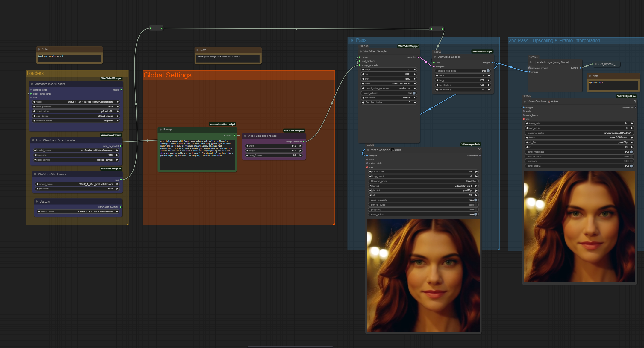Screen dimensions: 644x348
Task: Decrease width using left arrow in Video Size
Action: click(247, 146)
